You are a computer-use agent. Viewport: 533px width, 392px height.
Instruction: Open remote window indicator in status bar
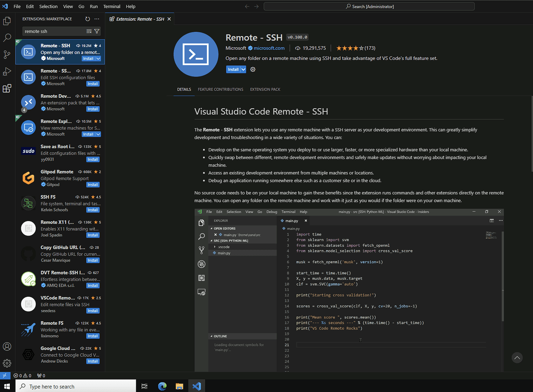click(x=5, y=376)
